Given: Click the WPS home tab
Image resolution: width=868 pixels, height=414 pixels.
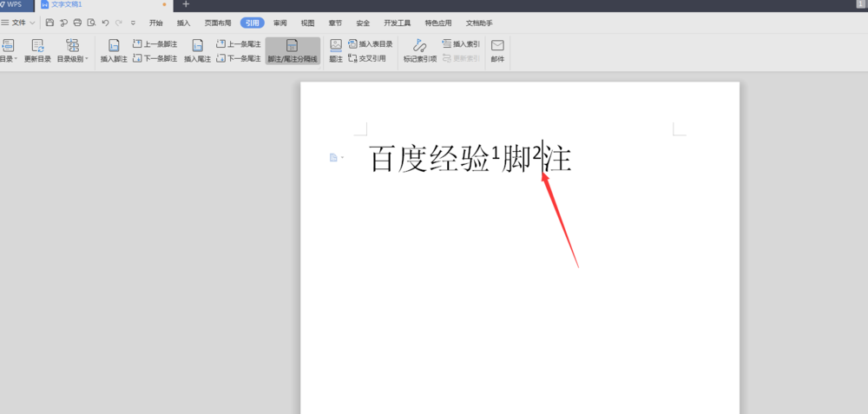Looking at the screenshot, I should click(12, 4).
